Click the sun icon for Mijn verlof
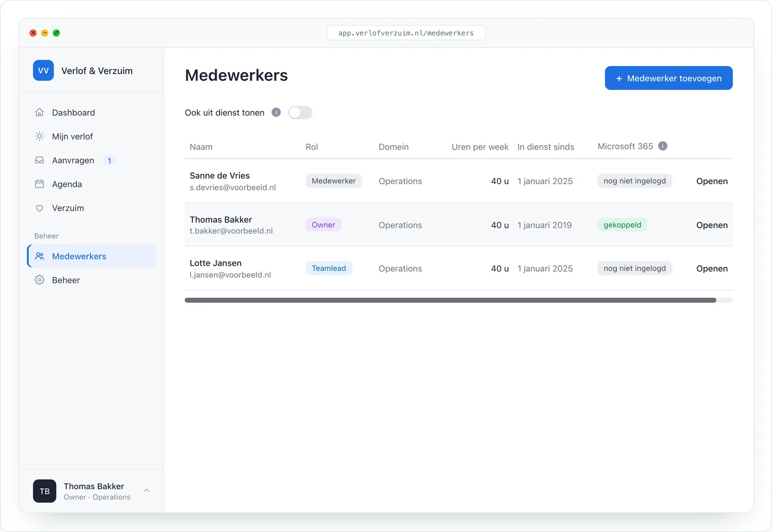Image resolution: width=772 pixels, height=532 pixels. [x=40, y=136]
